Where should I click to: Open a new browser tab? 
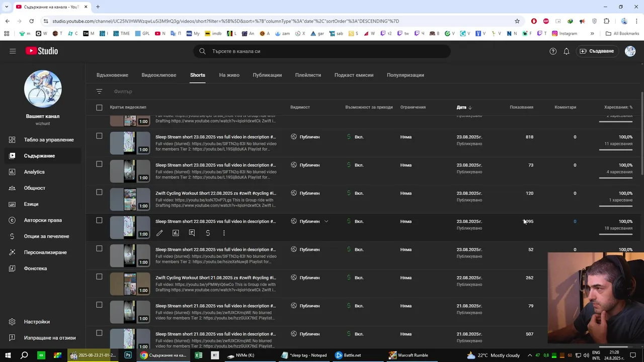pyautogui.click(x=98, y=7)
